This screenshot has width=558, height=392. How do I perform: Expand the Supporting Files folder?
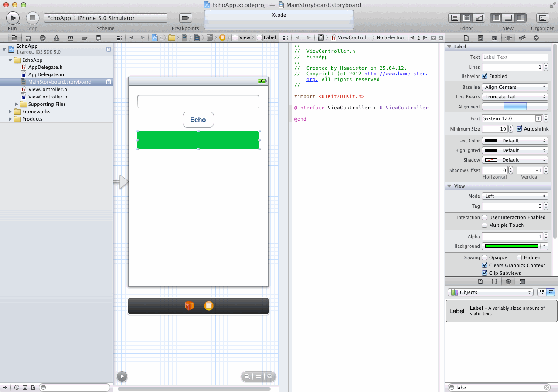coord(17,104)
